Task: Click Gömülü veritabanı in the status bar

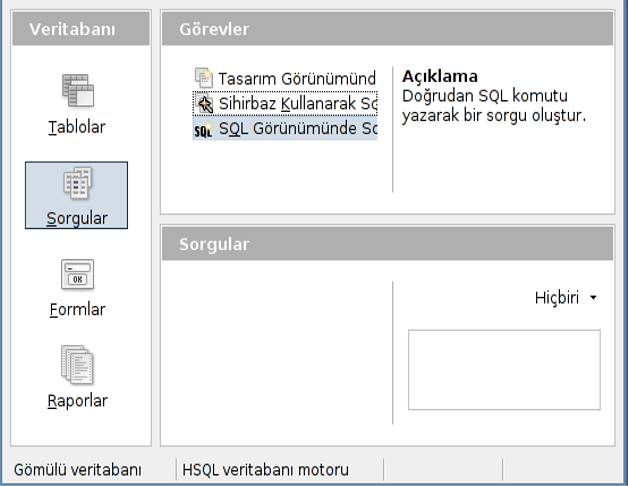Action: [78, 469]
